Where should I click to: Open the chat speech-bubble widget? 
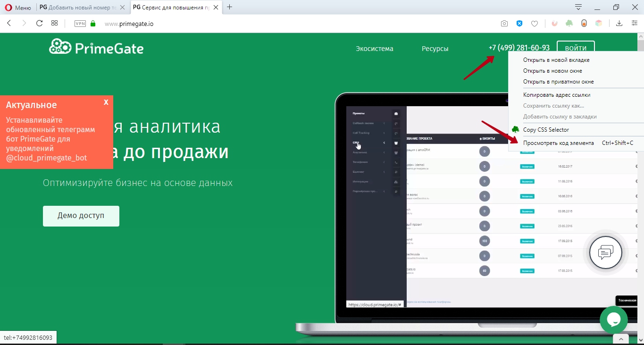[x=605, y=252]
